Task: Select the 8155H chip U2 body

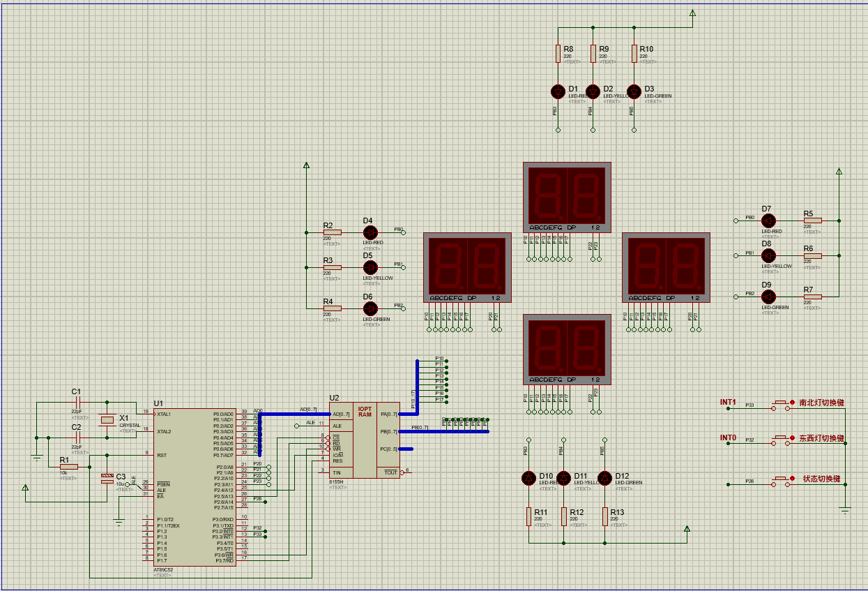Action: point(365,440)
